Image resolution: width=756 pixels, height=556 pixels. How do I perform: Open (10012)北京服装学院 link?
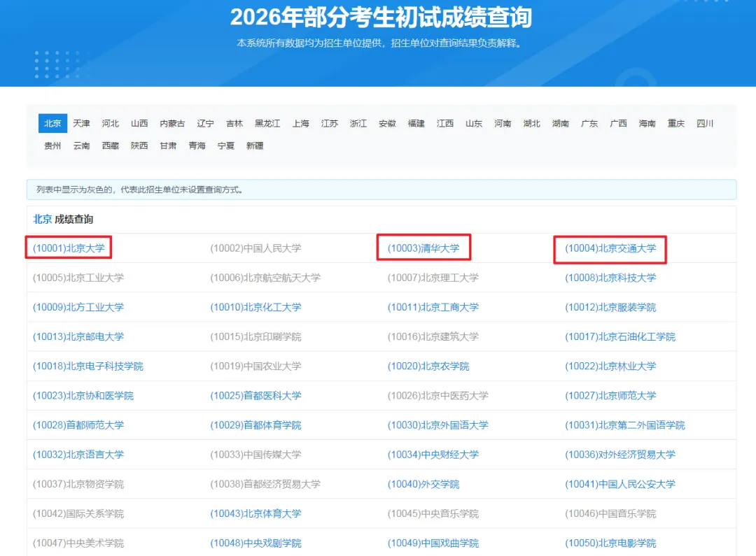[610, 307]
